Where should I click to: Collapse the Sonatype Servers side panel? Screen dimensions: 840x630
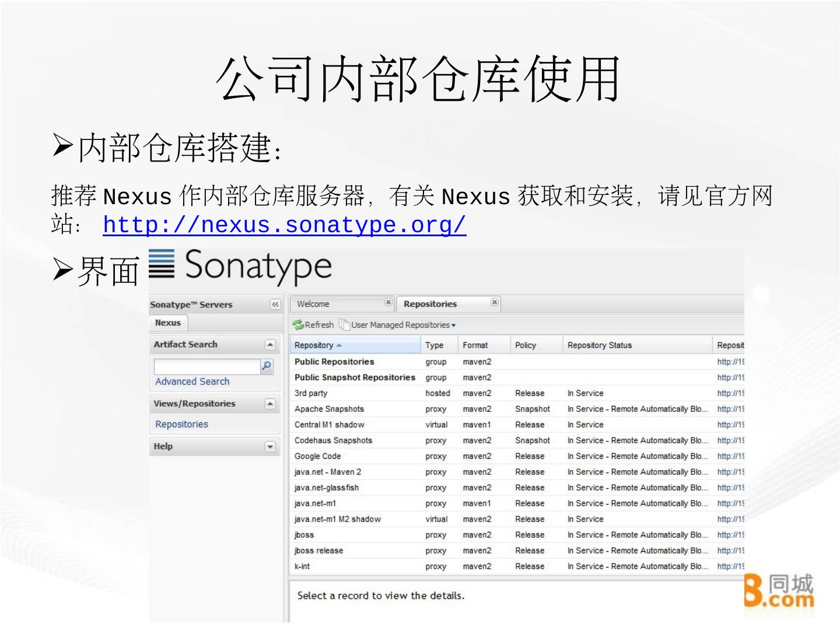click(x=275, y=304)
